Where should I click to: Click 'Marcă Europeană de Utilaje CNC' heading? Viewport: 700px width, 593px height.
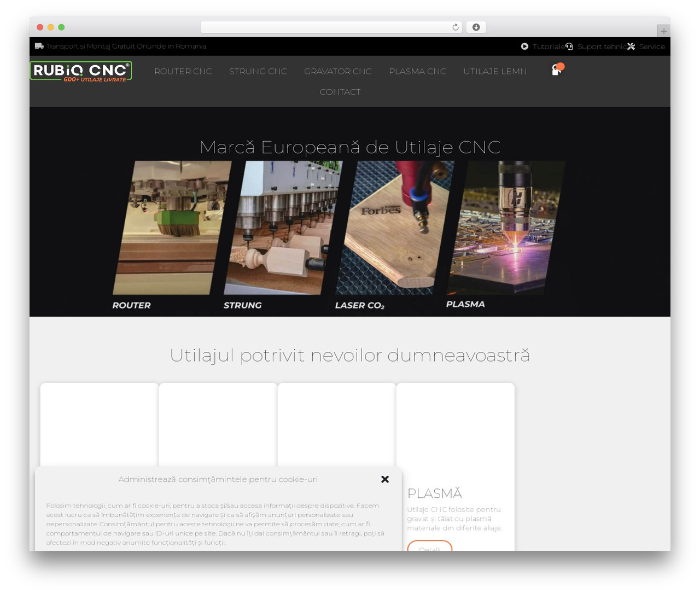(350, 147)
